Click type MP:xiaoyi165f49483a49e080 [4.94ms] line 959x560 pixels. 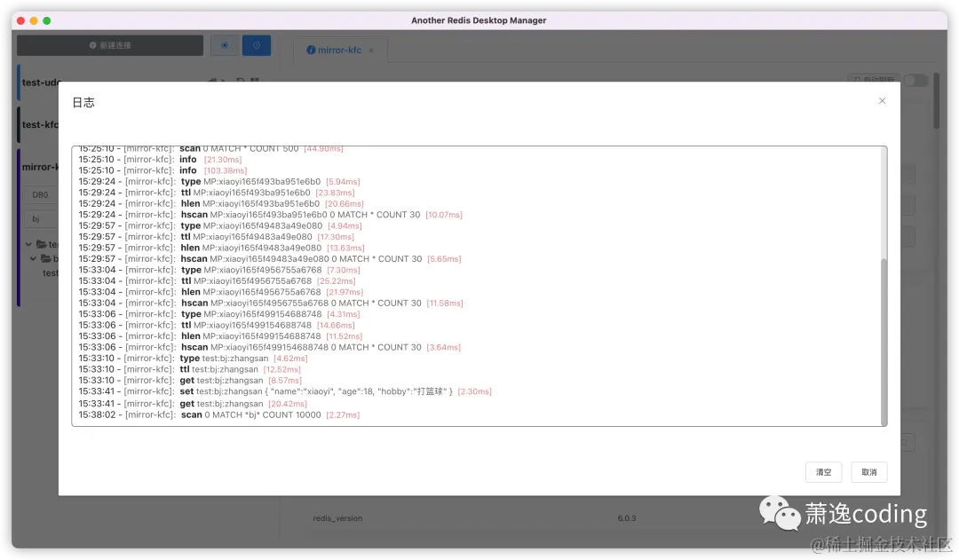(220, 227)
